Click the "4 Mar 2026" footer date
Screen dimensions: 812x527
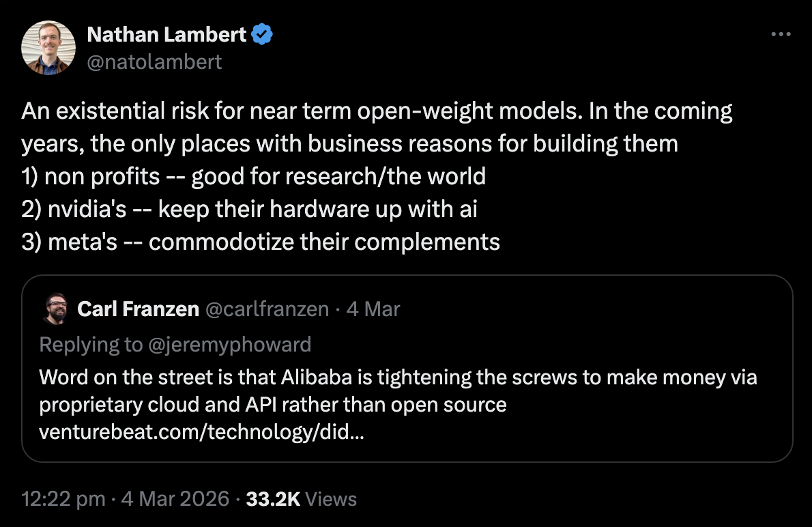point(175,499)
